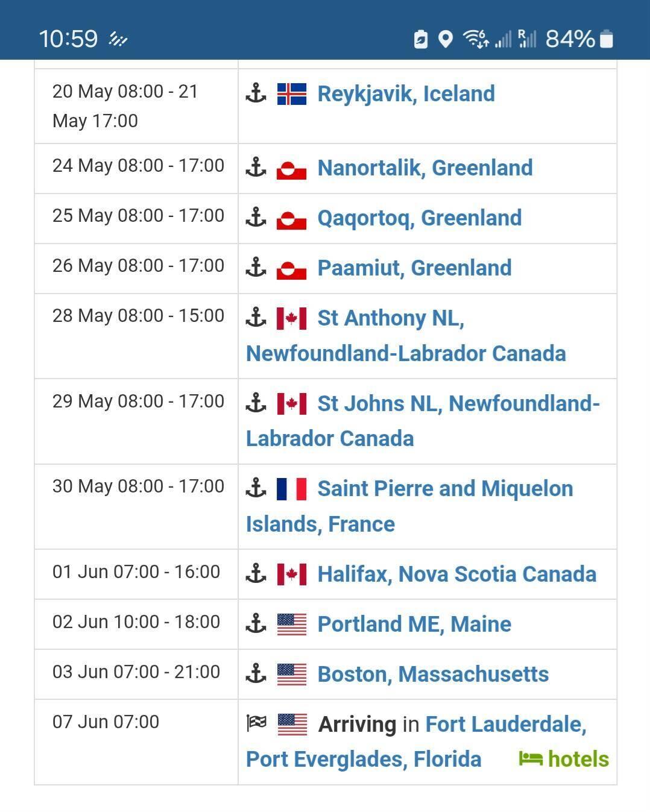Open Saint Pierre and Miquelon Islands link
The image size is (650, 812).
pyautogui.click(x=409, y=506)
